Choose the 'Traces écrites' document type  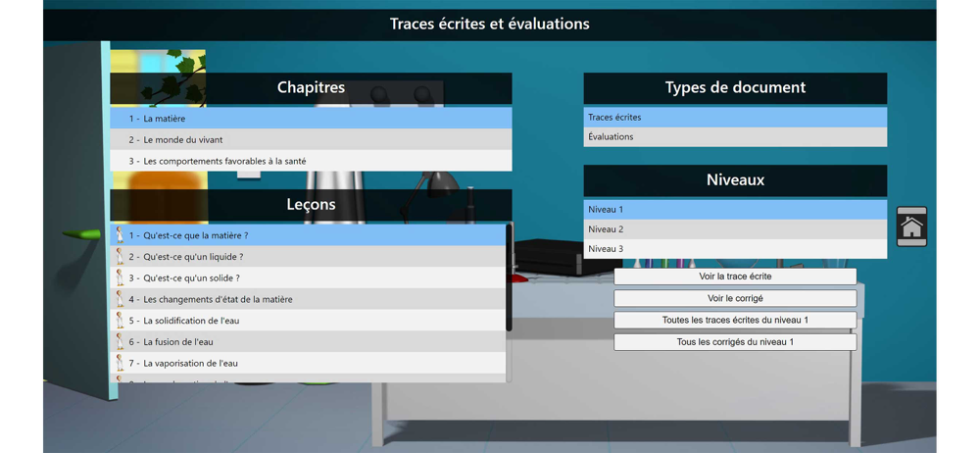pyautogui.click(x=735, y=117)
